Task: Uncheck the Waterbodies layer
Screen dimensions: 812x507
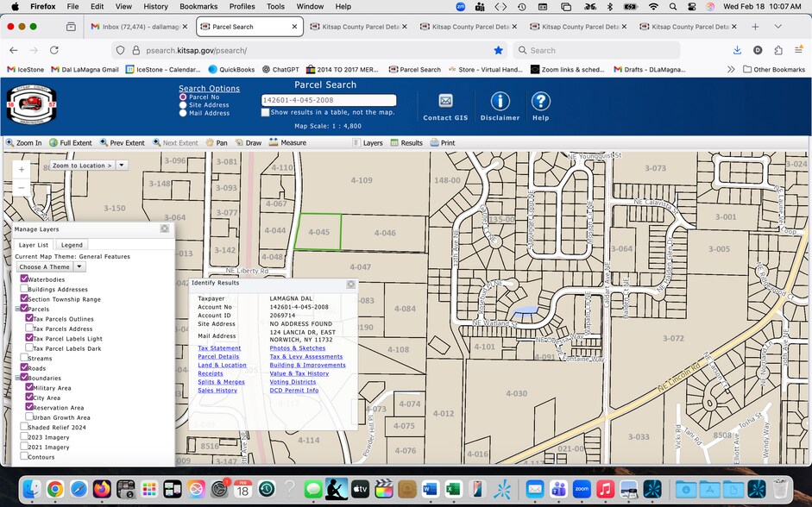Action: tap(24, 279)
